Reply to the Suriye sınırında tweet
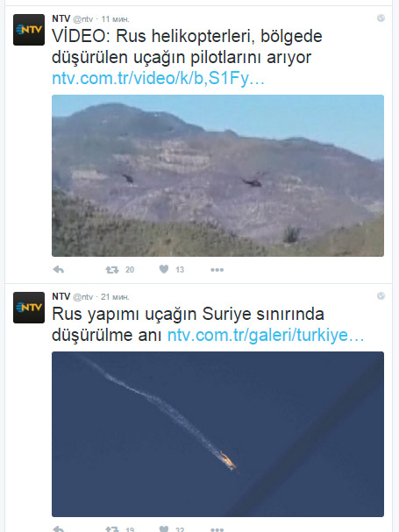Viewport: 399px width, 532px height. [59, 529]
